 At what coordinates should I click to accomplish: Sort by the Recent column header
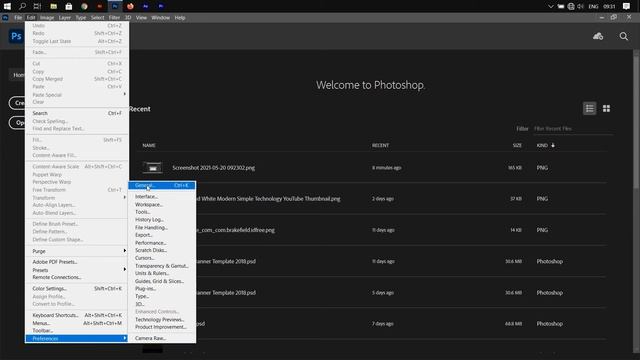point(380,145)
